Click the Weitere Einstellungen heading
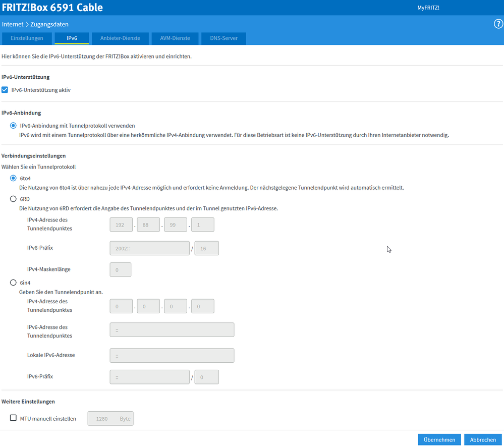This screenshot has height=447, width=504. coord(28,402)
